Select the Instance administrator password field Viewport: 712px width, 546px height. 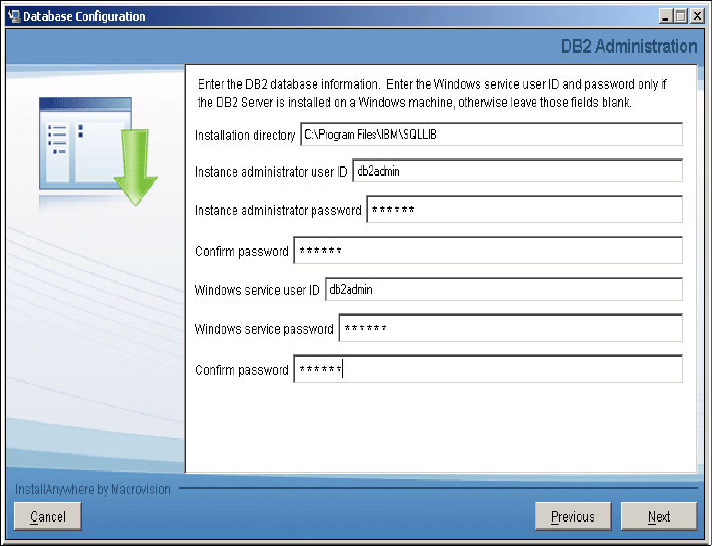point(524,209)
